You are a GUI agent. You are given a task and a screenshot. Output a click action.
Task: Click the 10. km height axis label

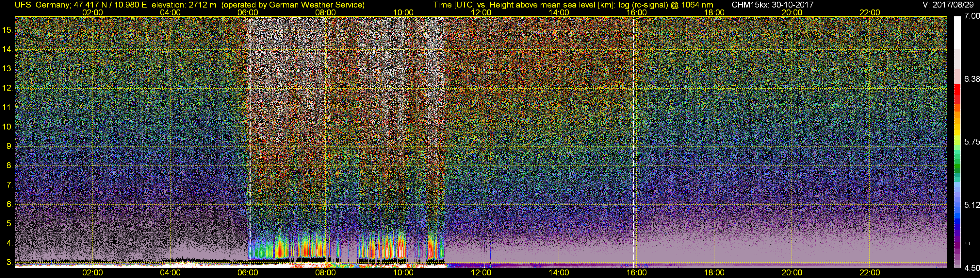(x=8, y=127)
